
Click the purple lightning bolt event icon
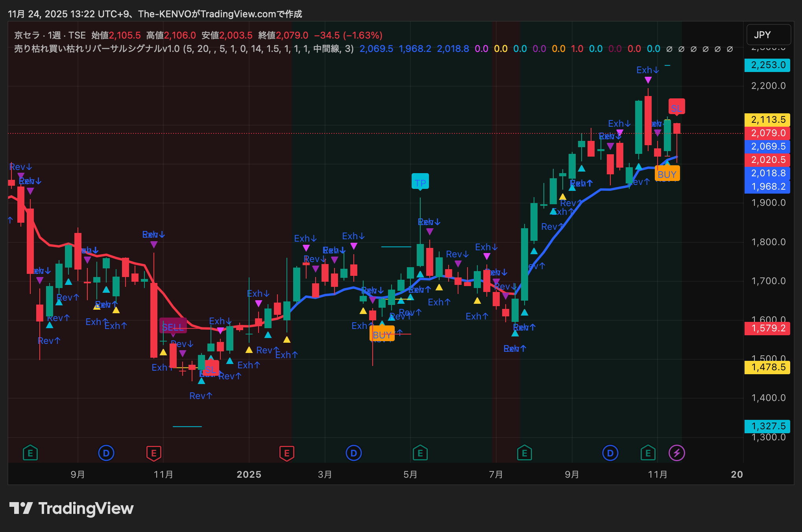[676, 453]
